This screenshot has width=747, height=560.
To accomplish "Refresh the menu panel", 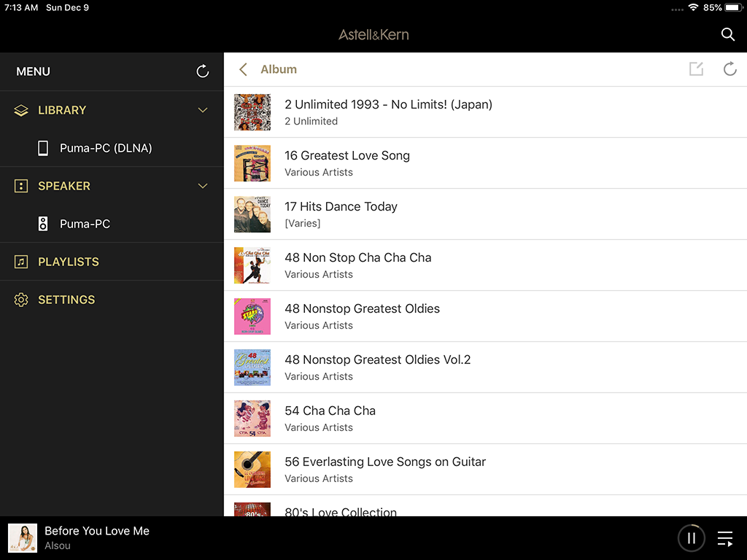I will [203, 71].
